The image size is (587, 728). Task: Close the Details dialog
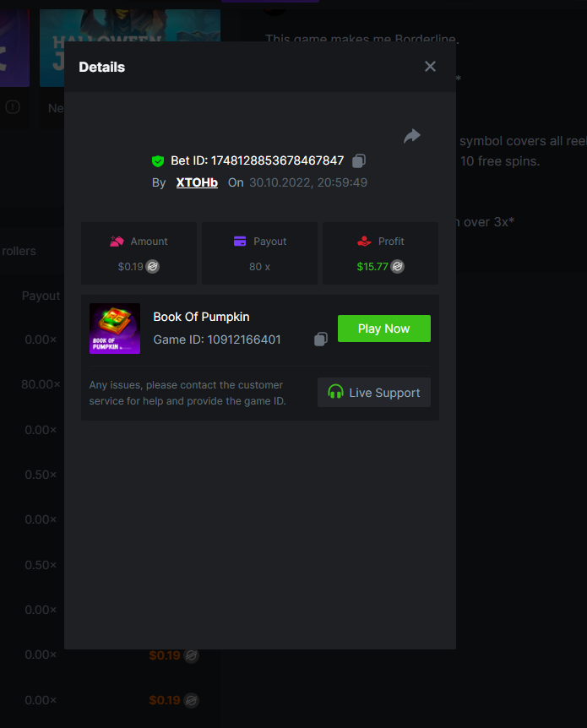[430, 67]
